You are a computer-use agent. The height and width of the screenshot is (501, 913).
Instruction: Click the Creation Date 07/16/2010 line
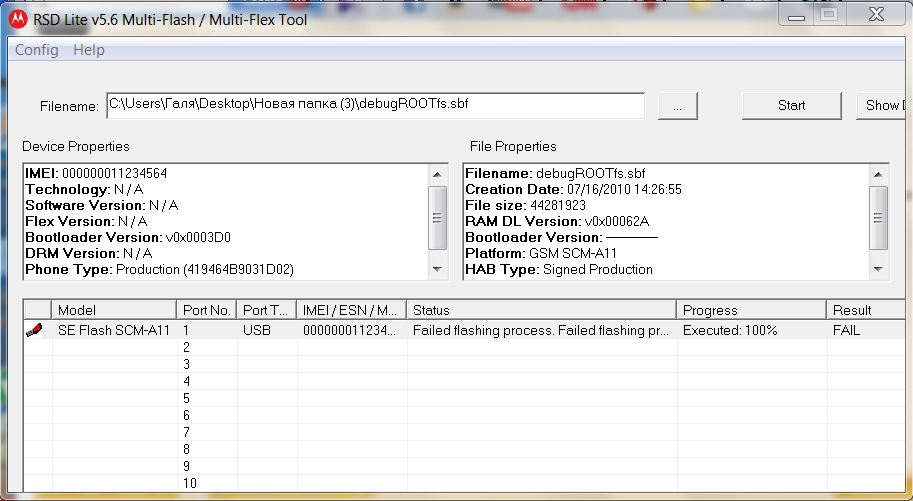pos(574,189)
